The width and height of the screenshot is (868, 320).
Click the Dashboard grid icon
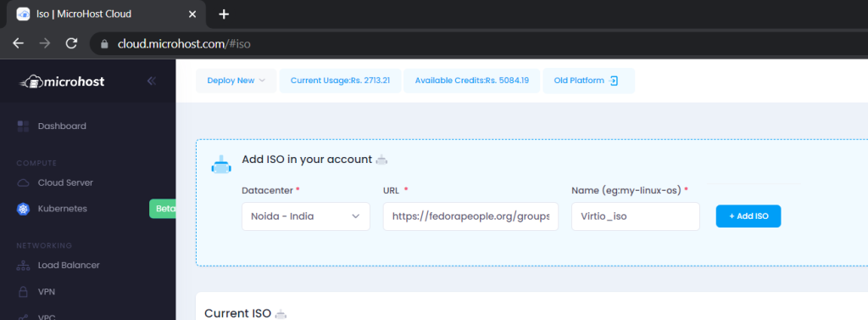click(x=23, y=126)
